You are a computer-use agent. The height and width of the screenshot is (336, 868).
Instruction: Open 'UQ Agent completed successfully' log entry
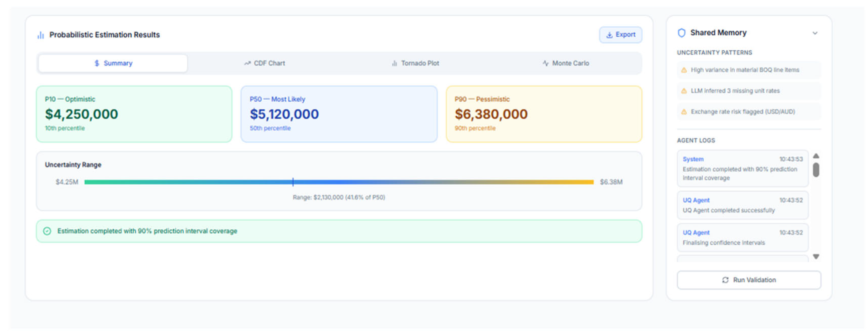(742, 206)
